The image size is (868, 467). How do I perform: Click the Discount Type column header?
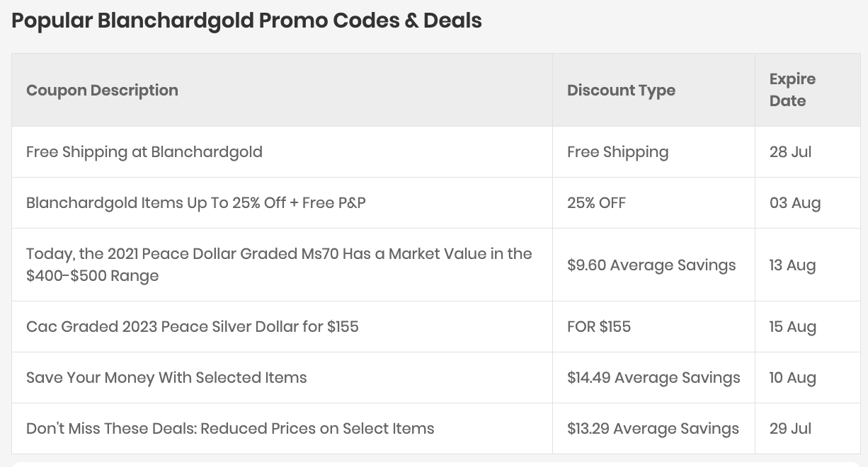tap(621, 91)
